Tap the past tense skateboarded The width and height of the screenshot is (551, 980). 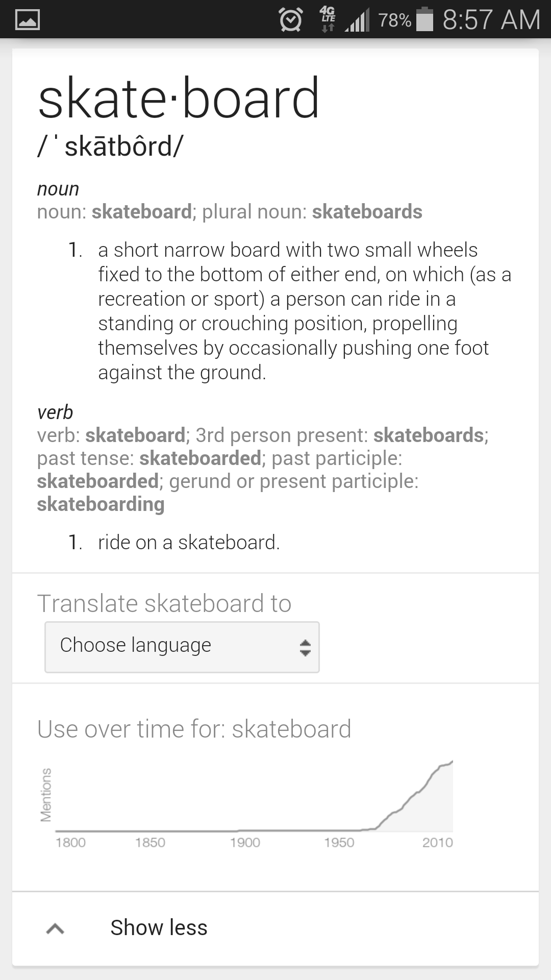click(x=201, y=458)
